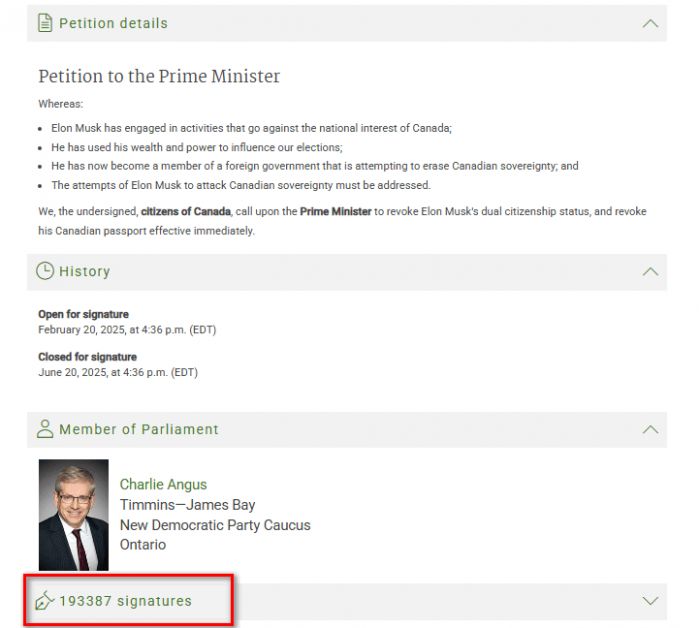Expand the signatures section chevron

tap(650, 601)
